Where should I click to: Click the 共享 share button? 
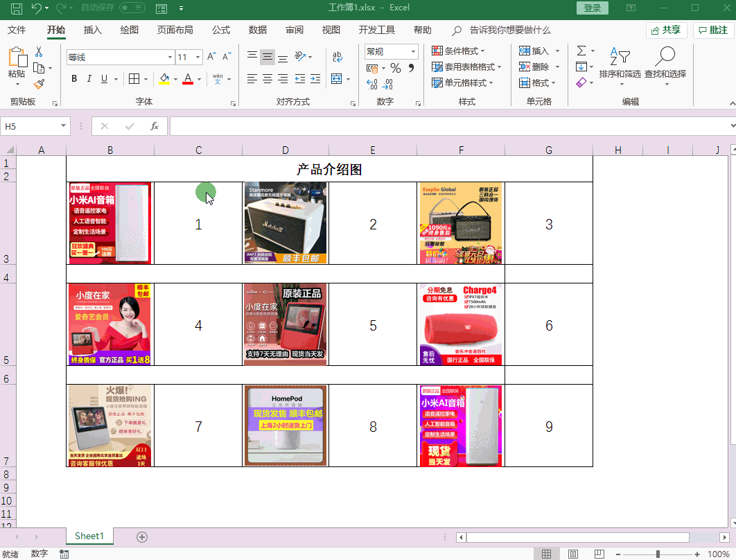pos(666,30)
